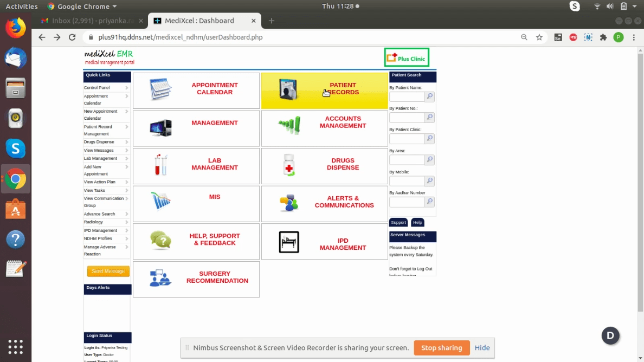Open IPD Management bed icon
The width and height of the screenshot is (644, 362).
click(x=289, y=242)
